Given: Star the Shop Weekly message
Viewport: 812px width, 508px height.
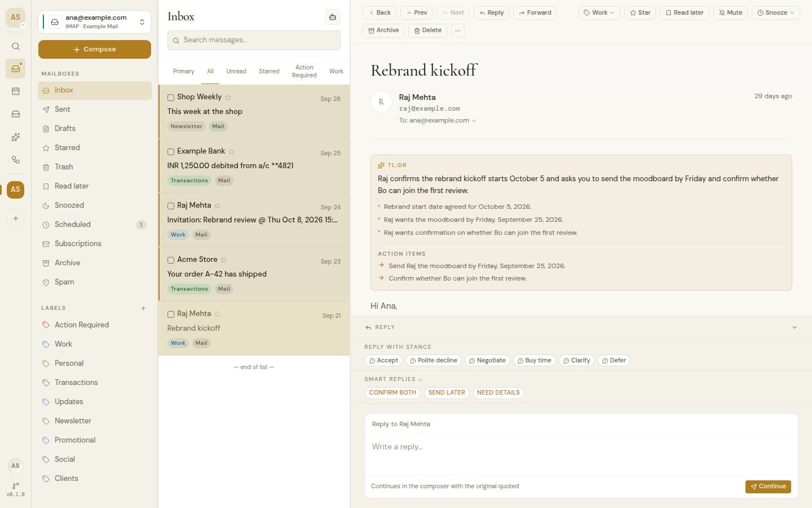Looking at the screenshot, I should 228,97.
